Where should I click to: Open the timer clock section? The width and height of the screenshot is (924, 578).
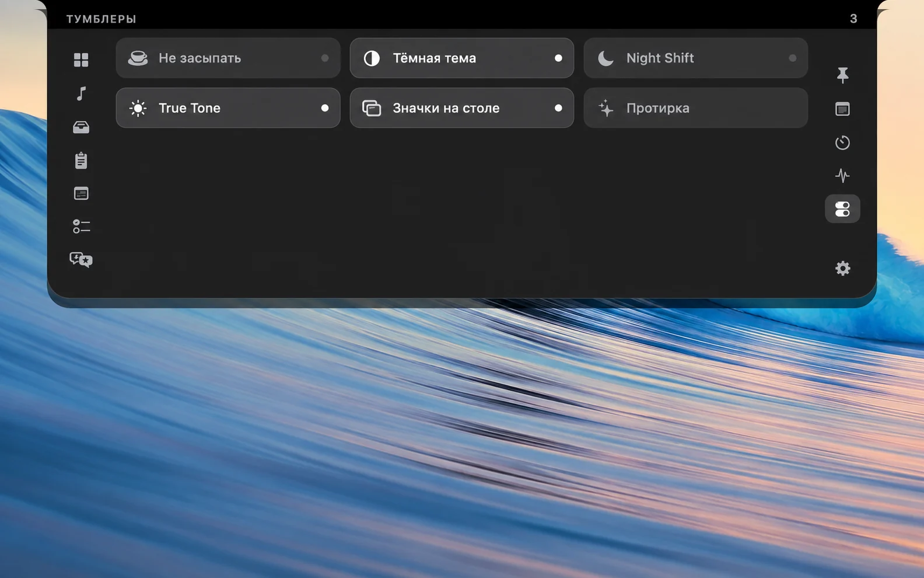(842, 142)
